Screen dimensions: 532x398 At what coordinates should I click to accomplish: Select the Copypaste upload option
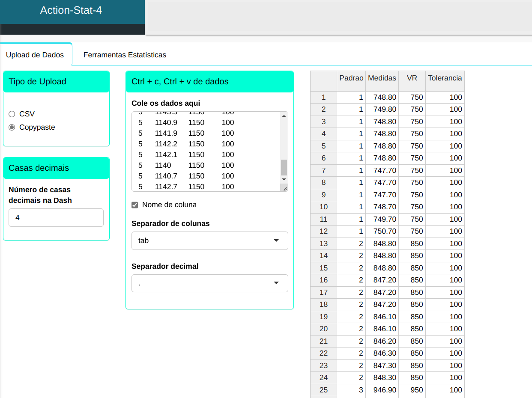point(12,127)
